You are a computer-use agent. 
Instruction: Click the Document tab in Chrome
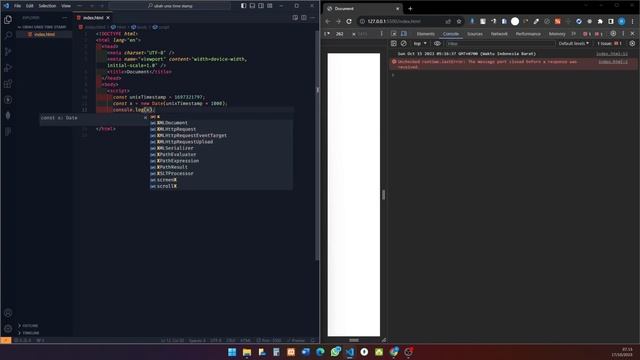coord(363,9)
